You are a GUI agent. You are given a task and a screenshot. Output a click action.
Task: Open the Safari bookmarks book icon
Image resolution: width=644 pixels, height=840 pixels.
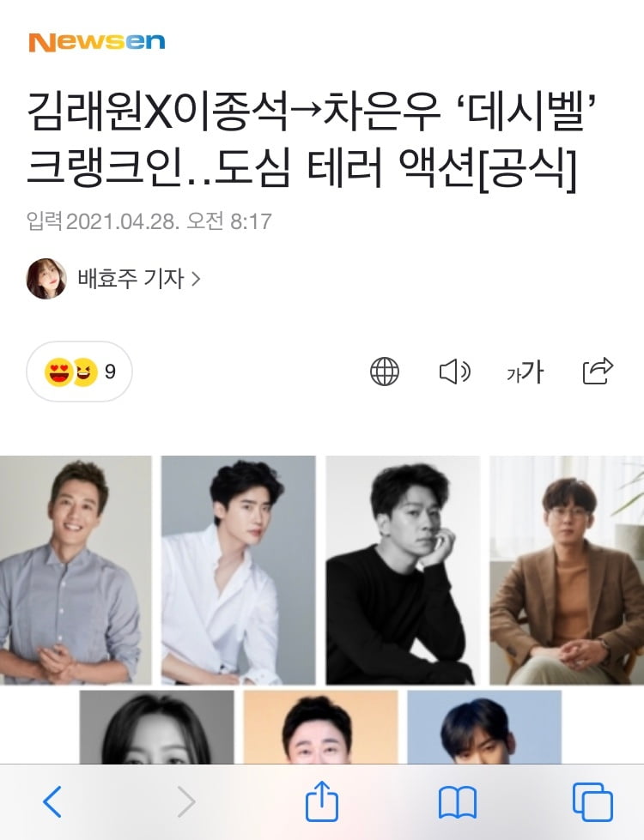(x=458, y=802)
